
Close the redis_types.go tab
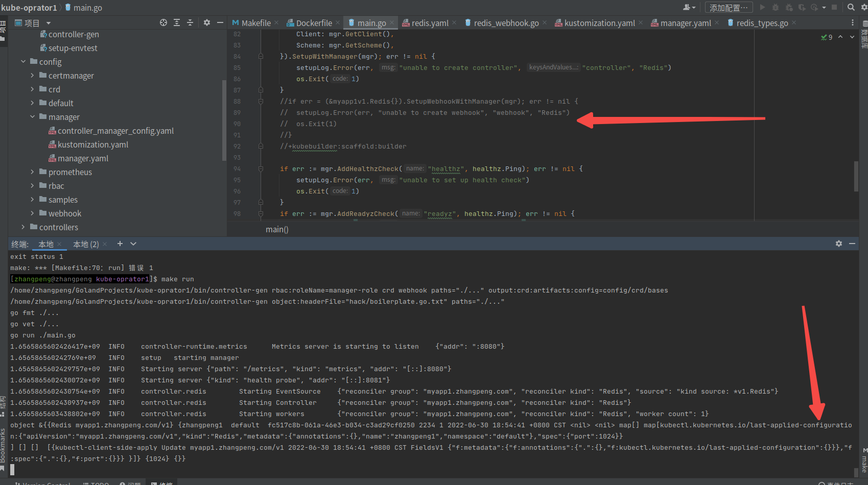tap(794, 23)
